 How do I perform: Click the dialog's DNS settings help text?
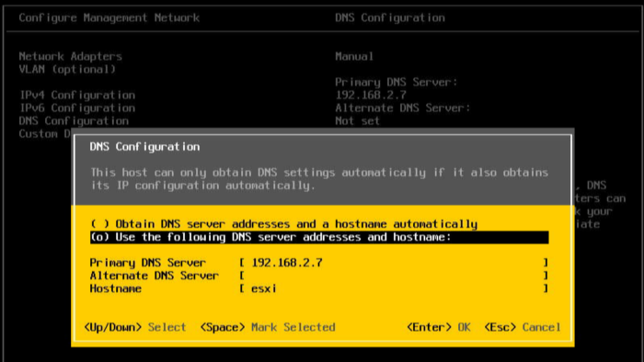click(x=319, y=179)
